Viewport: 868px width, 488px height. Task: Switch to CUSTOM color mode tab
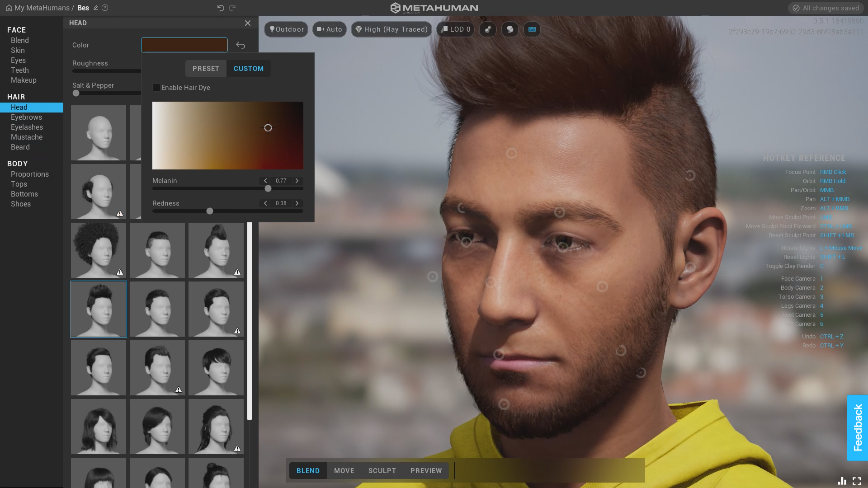coord(249,69)
